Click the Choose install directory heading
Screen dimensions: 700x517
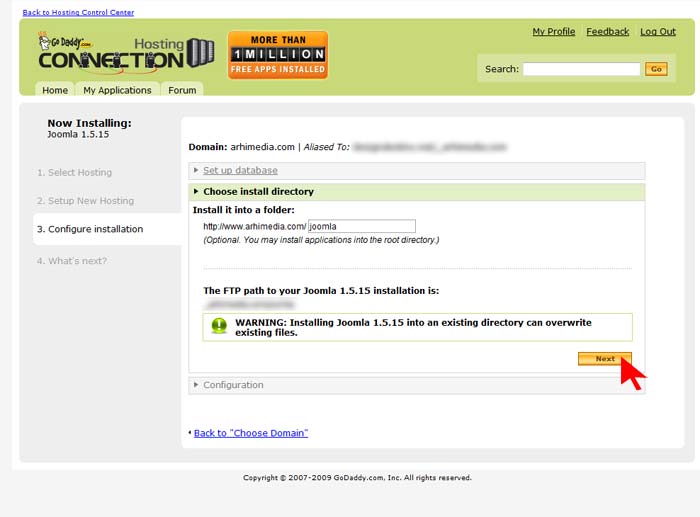258,192
